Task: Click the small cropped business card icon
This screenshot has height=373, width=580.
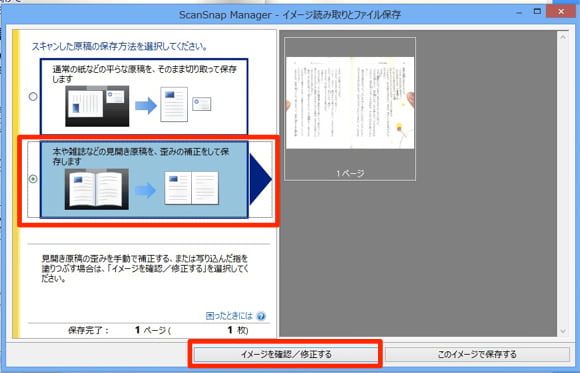Action: pyautogui.click(x=202, y=104)
